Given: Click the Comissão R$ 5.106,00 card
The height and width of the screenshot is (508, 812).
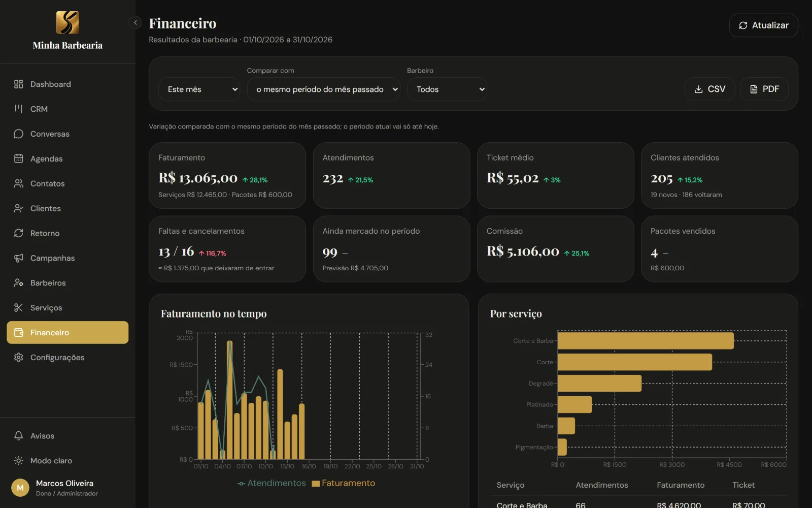Looking at the screenshot, I should click(555, 249).
